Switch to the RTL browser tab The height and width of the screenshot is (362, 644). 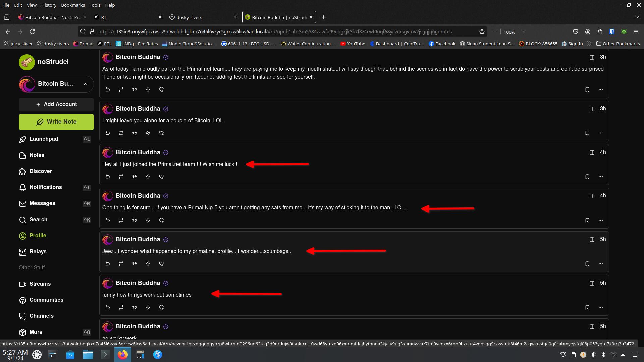point(127,17)
